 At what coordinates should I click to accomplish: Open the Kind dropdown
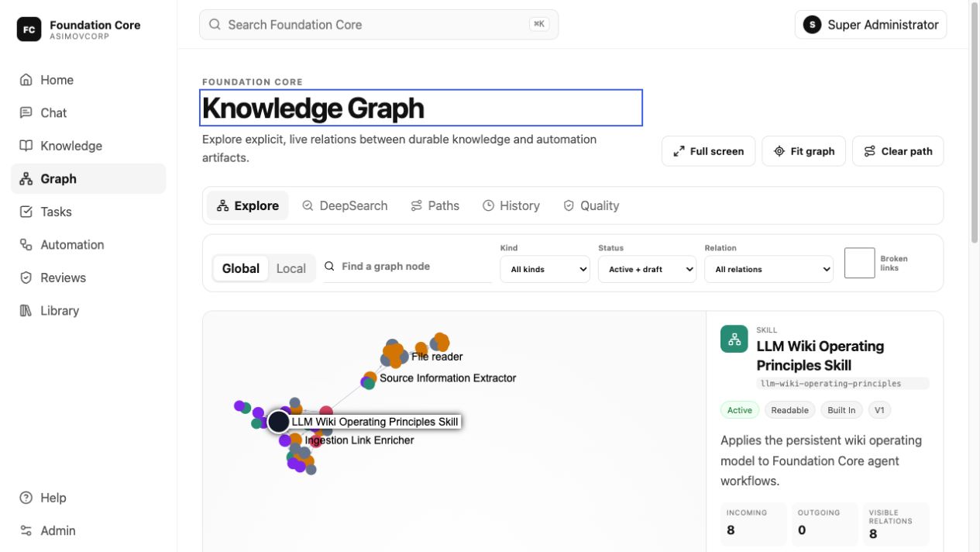tap(545, 269)
